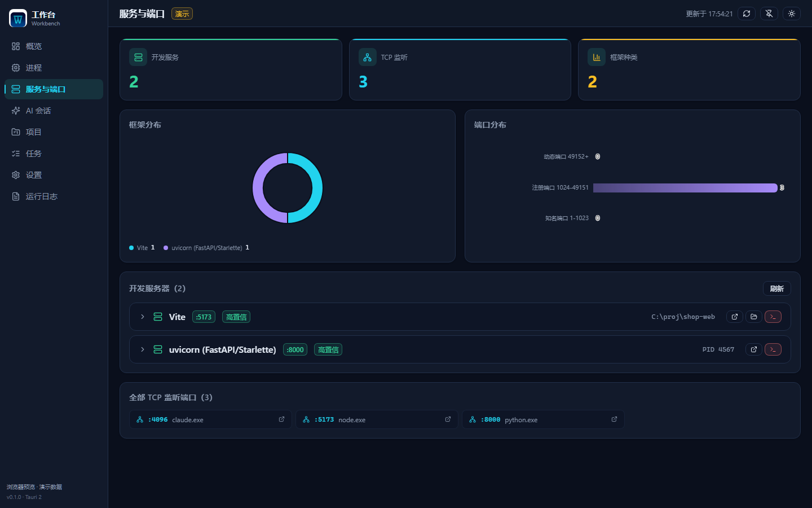The width and height of the screenshot is (812, 508).
Task: Click the server icon on the Vite row
Action: coord(158,317)
